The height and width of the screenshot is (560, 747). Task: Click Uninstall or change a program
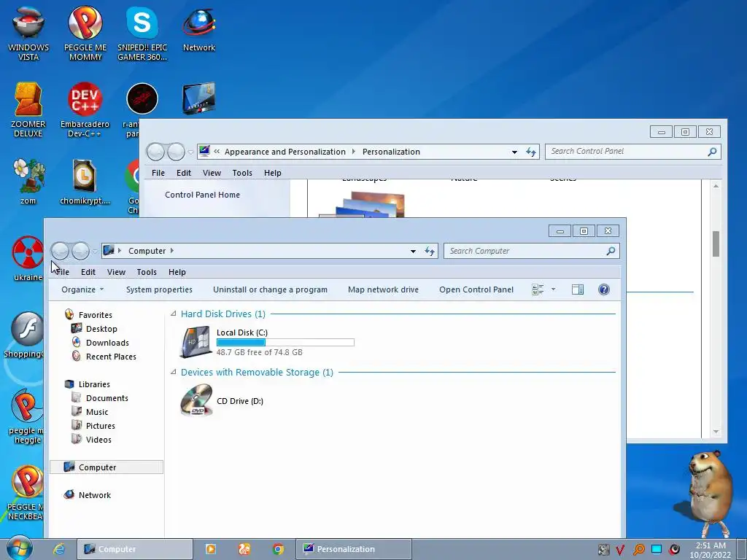[x=270, y=289]
